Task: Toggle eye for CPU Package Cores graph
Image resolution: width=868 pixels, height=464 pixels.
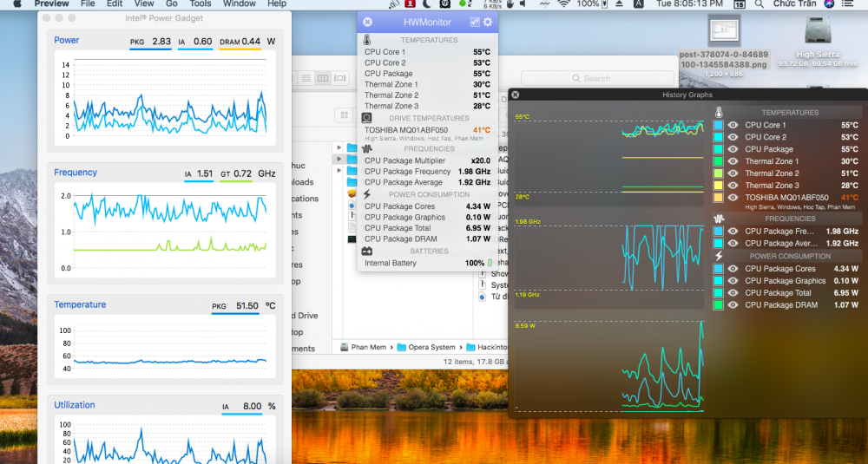Action: click(x=733, y=269)
